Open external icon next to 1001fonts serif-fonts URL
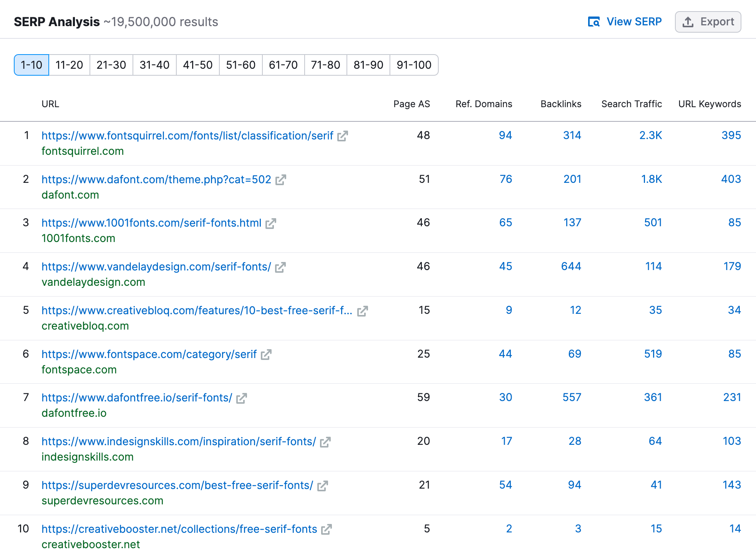The width and height of the screenshot is (756, 557). point(270,223)
